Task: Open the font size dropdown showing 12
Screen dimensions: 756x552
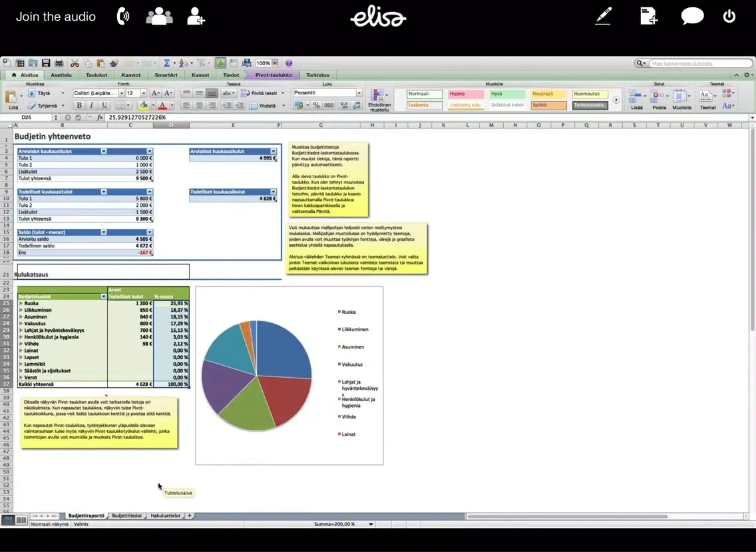Action: [144, 93]
